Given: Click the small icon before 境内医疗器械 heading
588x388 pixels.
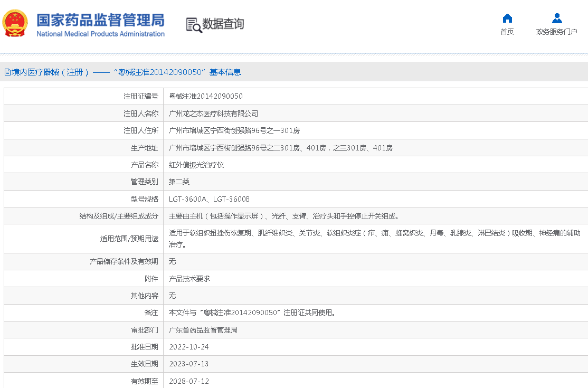Looking at the screenshot, I should [x=7, y=72].
